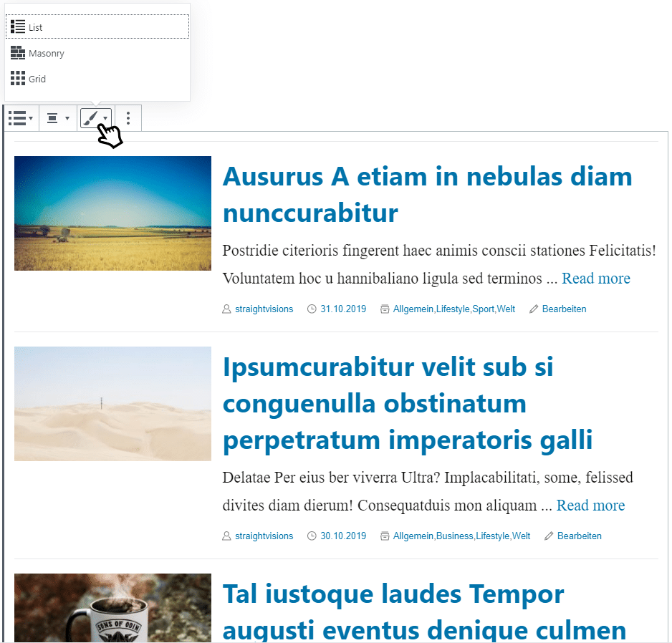Screen dimensions: 672x643
Task: Open Lifestyle category on the first post
Action: pos(453,309)
